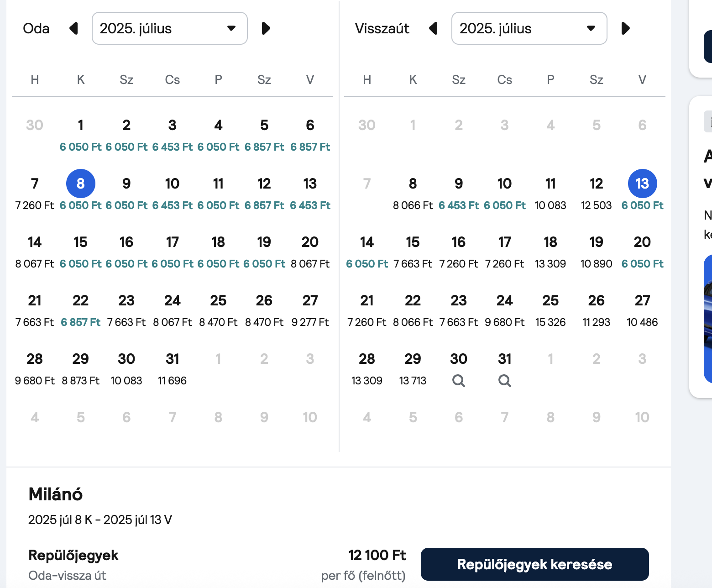Go to next month in Oda calendar
This screenshot has height=588, width=712.
(266, 28)
